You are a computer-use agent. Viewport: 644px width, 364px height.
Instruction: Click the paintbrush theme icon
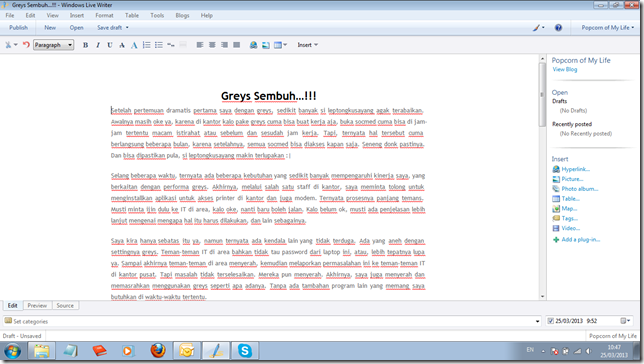click(x=536, y=28)
